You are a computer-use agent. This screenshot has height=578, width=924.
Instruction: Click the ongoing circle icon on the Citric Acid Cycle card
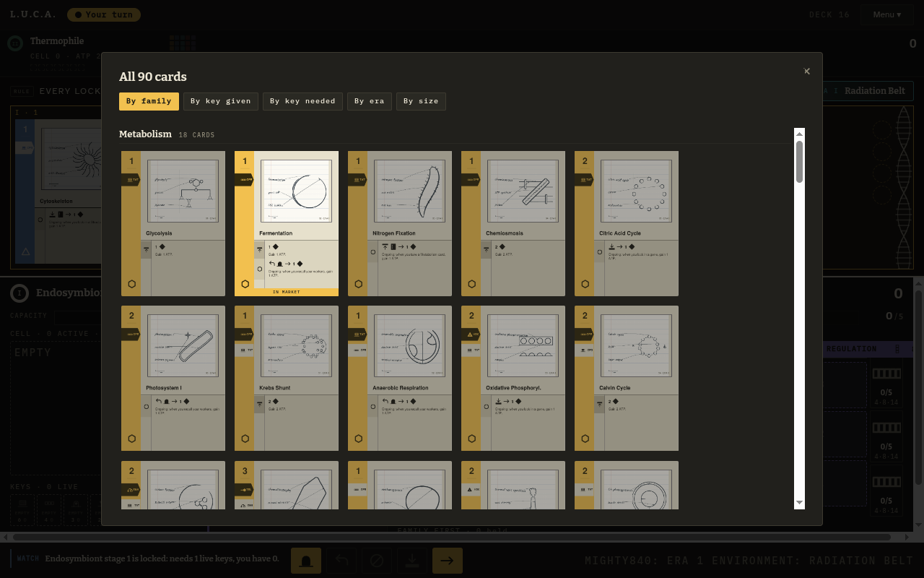click(600, 252)
